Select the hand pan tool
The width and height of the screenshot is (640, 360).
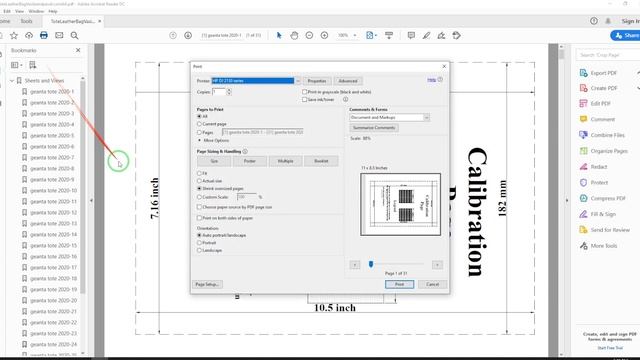coord(294,36)
